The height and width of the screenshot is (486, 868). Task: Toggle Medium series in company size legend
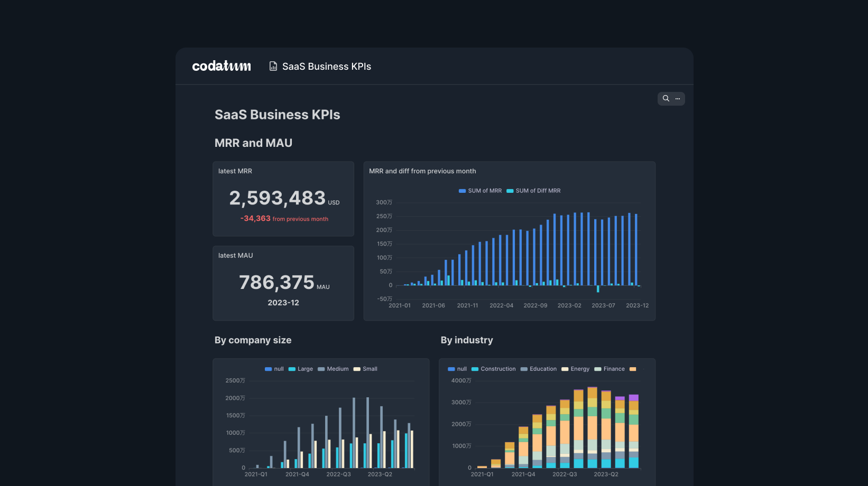(x=333, y=369)
